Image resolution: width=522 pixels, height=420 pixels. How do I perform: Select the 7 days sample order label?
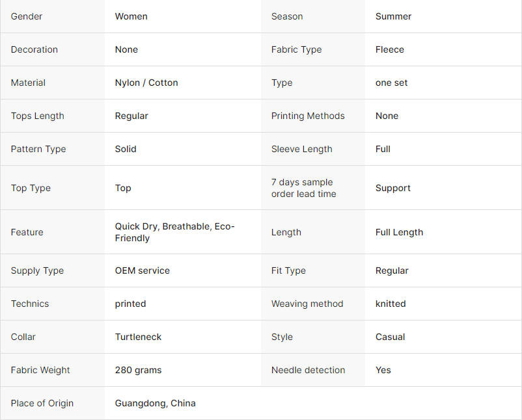coord(303,188)
